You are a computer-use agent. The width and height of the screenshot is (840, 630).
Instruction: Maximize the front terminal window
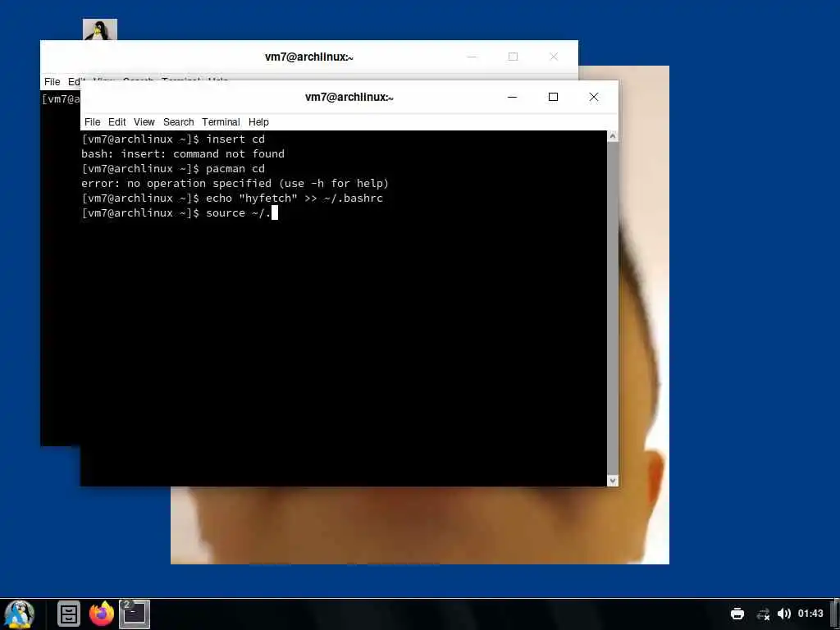tap(553, 97)
